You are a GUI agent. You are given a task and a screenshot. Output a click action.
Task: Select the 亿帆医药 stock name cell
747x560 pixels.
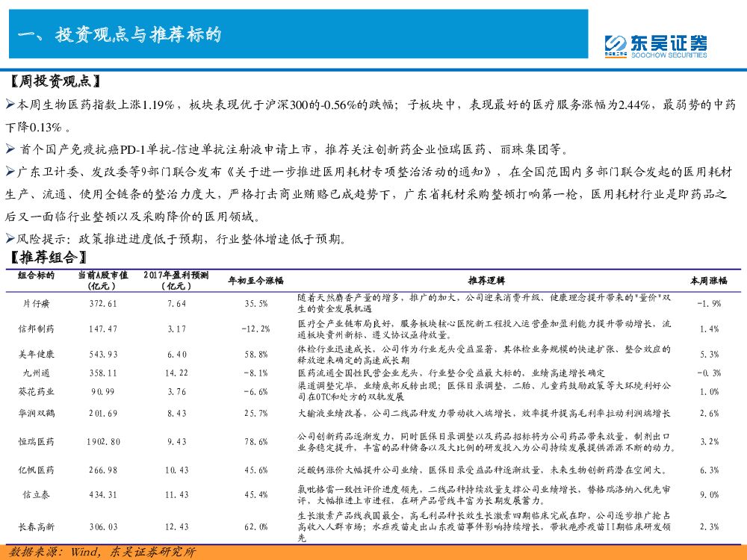pos(36,470)
